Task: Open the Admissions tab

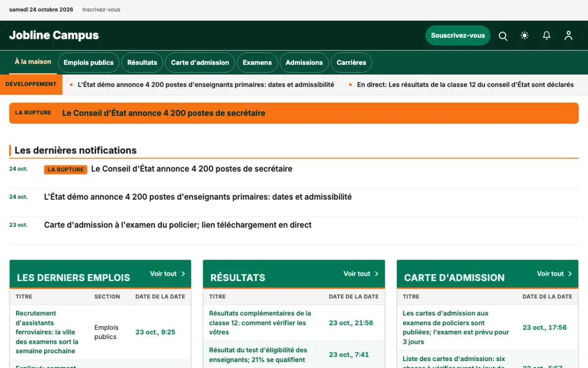Action: pyautogui.click(x=304, y=62)
